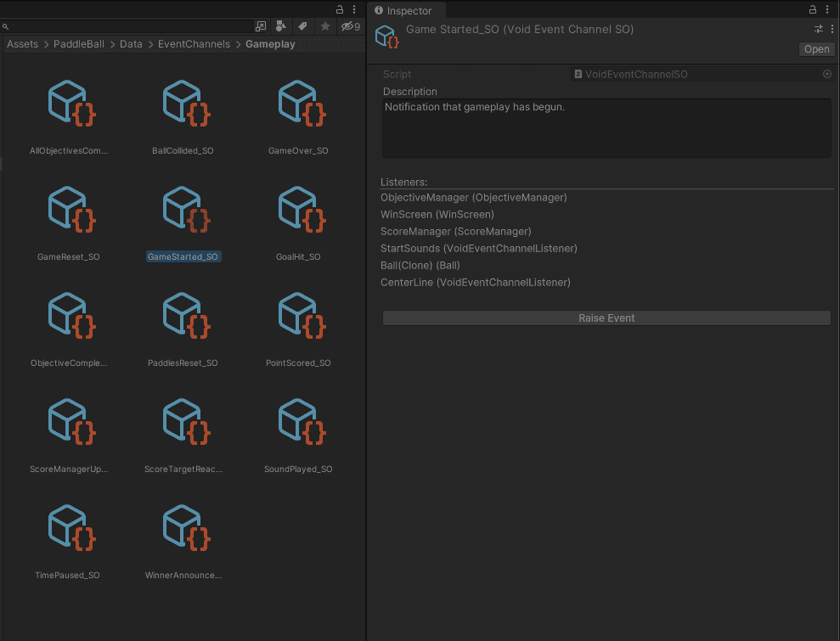Screen dimensions: 840x641
Task: Open the Project window kebab menu
Action: pyautogui.click(x=354, y=8)
